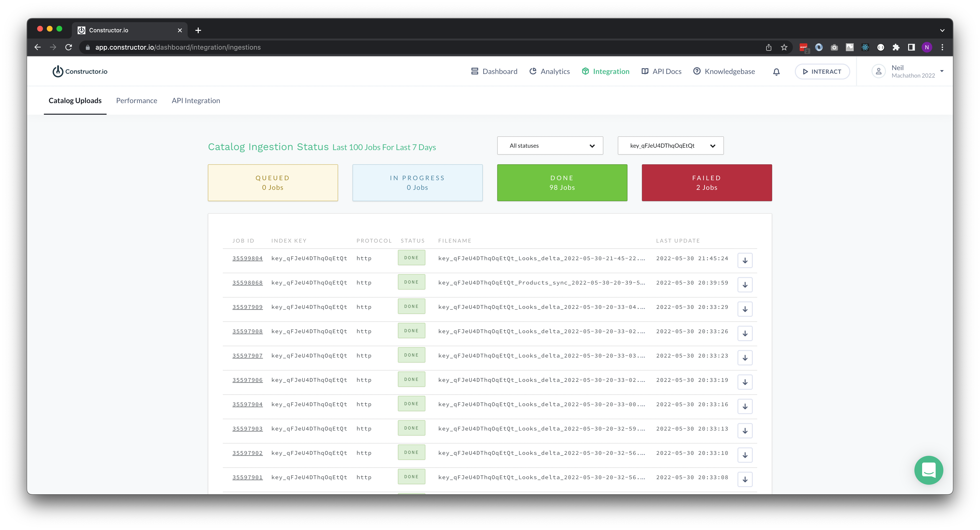Click the Constructor.io logo
Image resolution: width=980 pixels, height=530 pixels.
(80, 71)
